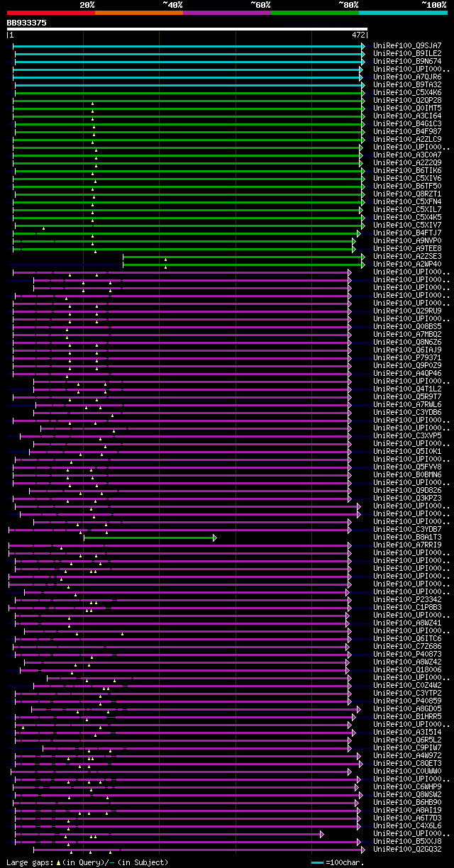Open hit UniRef100_C5X4K6

tap(407, 93)
